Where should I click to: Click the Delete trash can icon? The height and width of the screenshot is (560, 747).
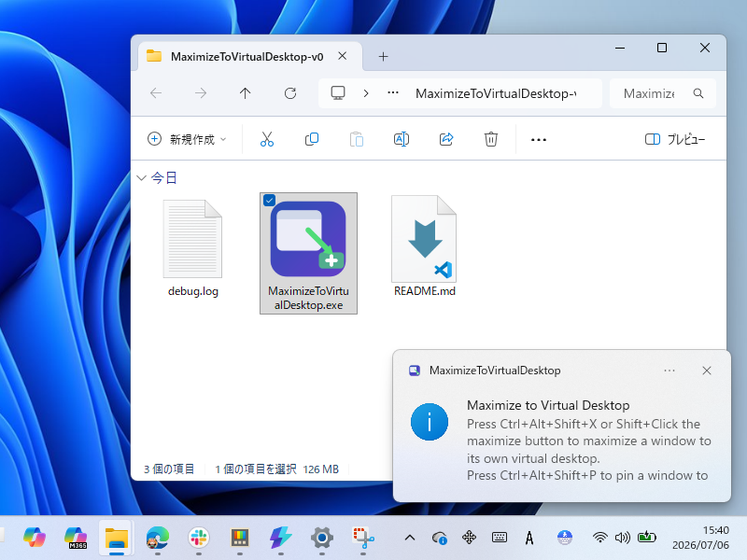click(x=491, y=139)
